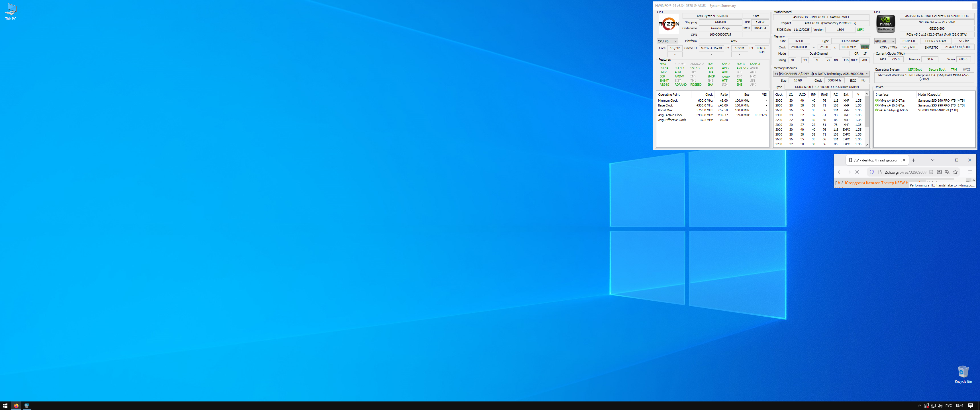
Task: Stop page loading with the X button
Action: [857, 172]
